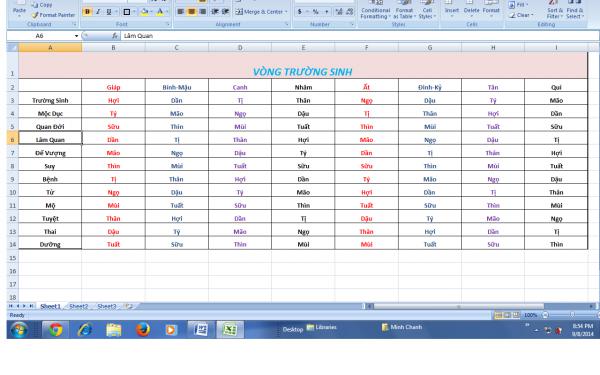Click the cell borders icon
The image size is (600, 375).
pyautogui.click(x=127, y=12)
